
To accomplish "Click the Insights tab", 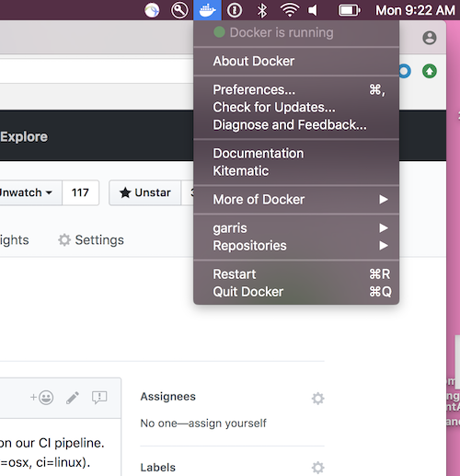I will click(x=15, y=240).
